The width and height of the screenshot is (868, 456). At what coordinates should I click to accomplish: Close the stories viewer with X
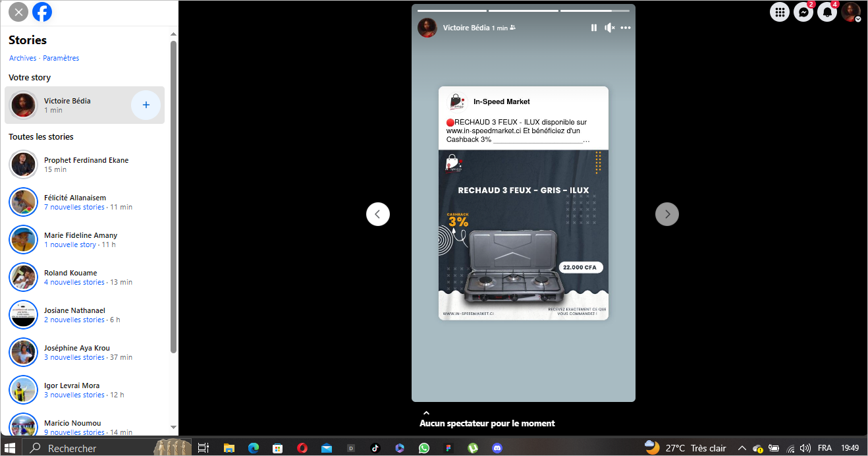(18, 12)
